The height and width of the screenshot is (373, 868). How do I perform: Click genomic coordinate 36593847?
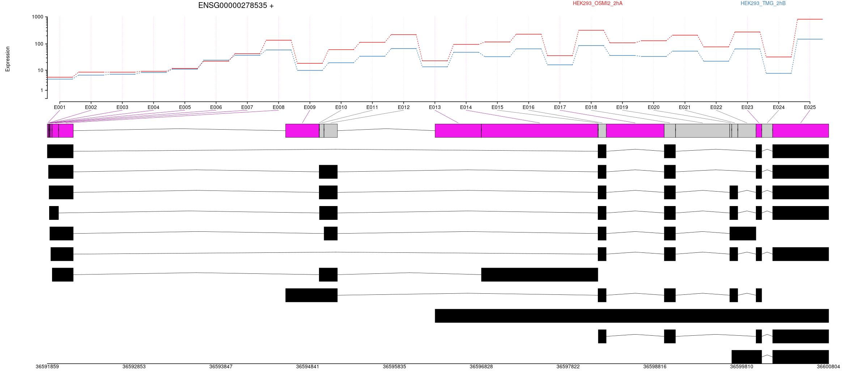(x=221, y=367)
